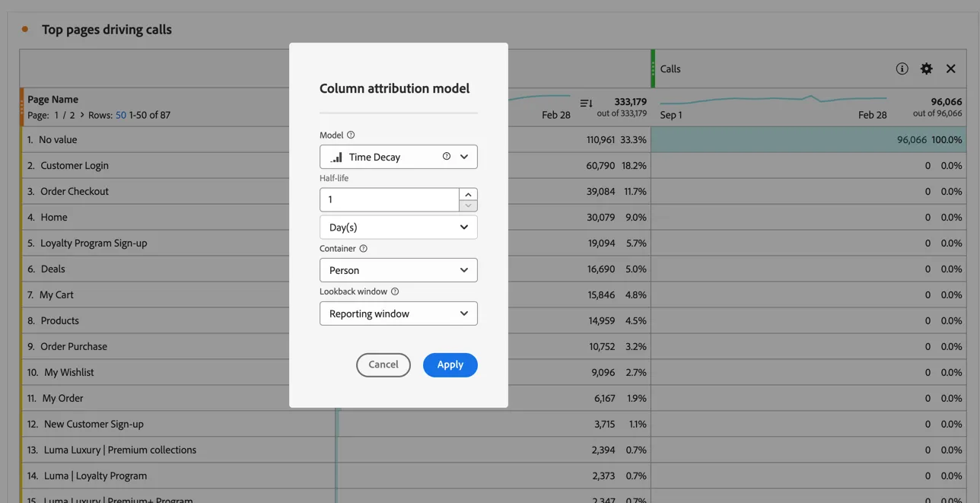Click next page arrow in Page Name header
This screenshot has width=980, height=503.
pyautogui.click(x=82, y=115)
